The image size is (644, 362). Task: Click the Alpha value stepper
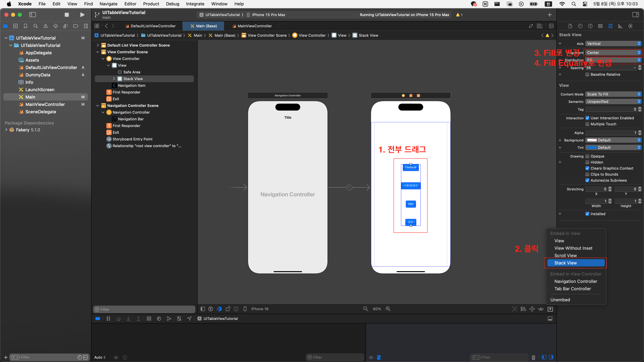(x=640, y=133)
